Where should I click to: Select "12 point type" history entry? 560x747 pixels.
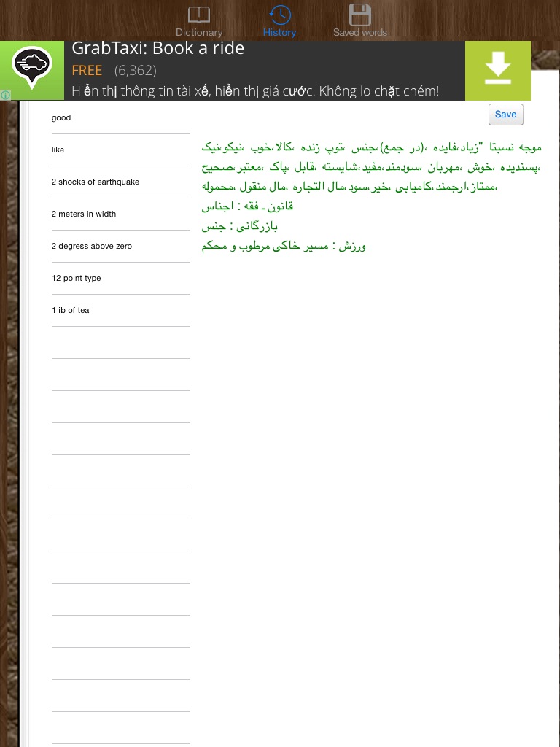pos(121,278)
